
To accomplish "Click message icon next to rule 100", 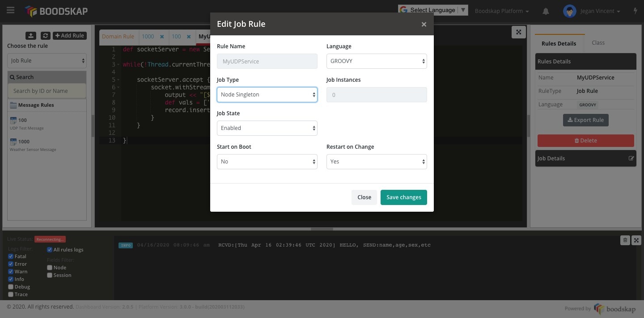I will pos(13,120).
